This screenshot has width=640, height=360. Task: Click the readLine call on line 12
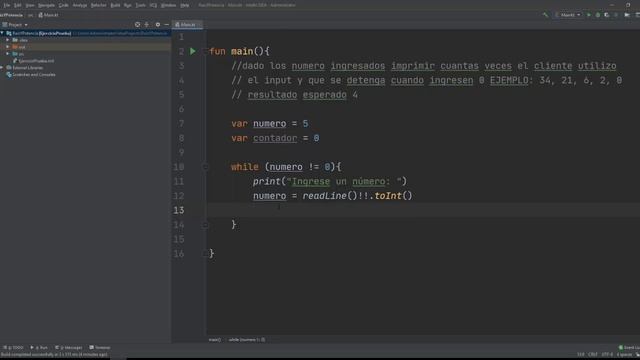point(330,196)
